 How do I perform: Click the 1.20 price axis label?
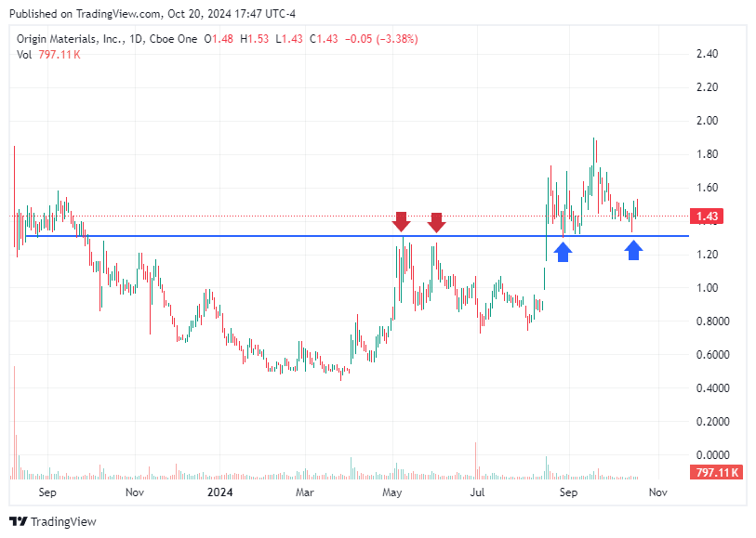pos(708,255)
